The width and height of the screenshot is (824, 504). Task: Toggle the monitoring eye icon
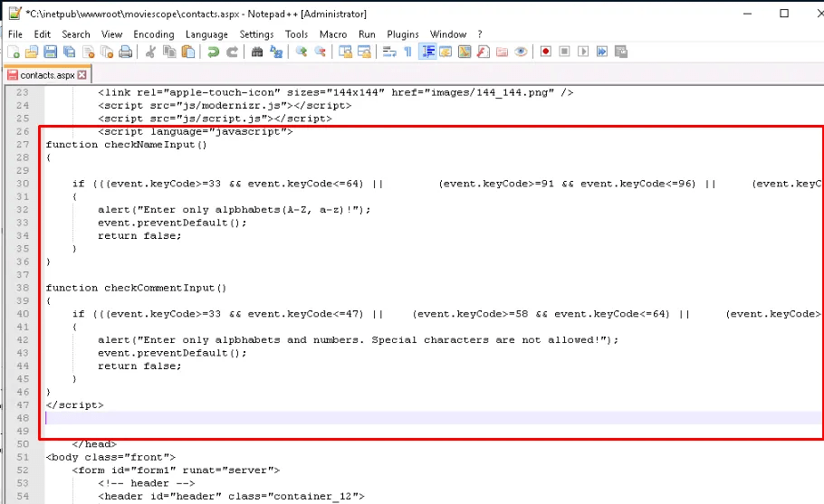pyautogui.click(x=521, y=52)
